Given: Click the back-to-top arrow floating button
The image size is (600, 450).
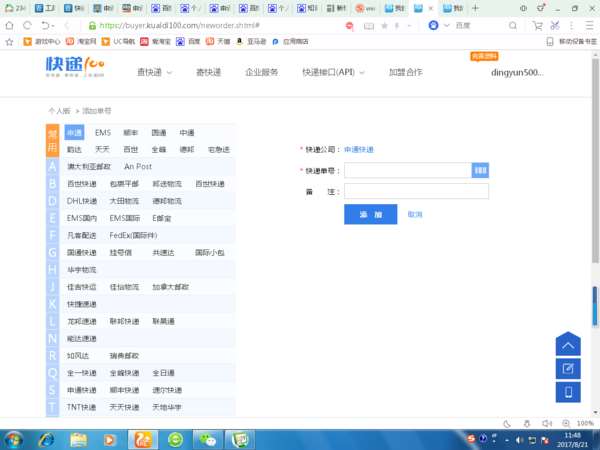Looking at the screenshot, I should (568, 344).
